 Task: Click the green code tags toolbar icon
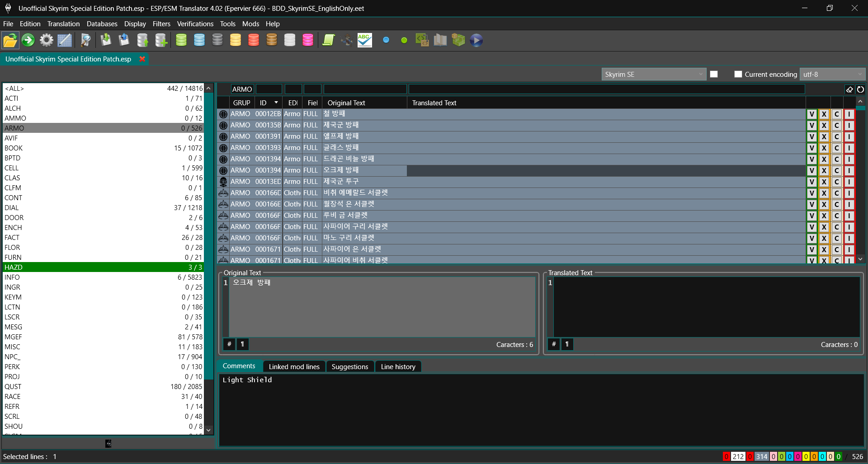coord(422,40)
